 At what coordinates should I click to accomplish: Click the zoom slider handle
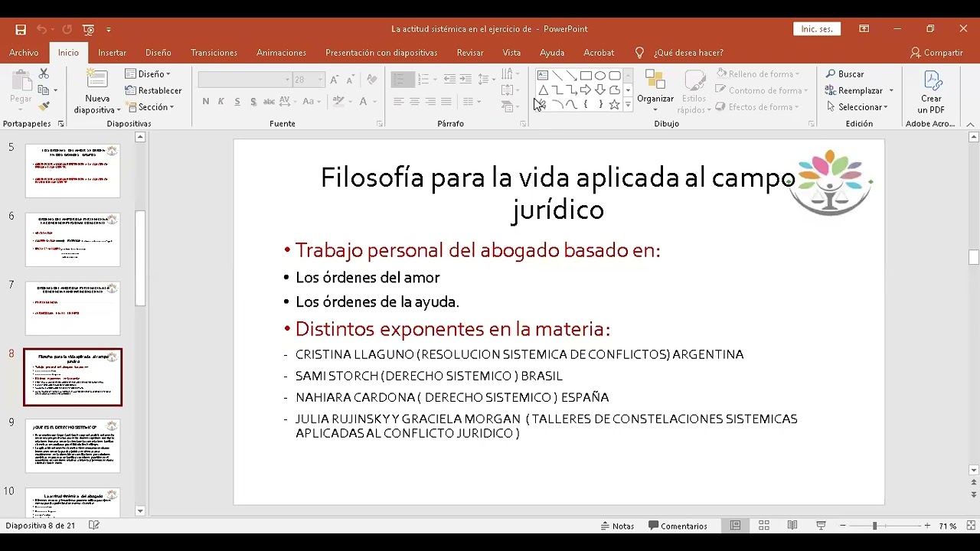(x=874, y=526)
